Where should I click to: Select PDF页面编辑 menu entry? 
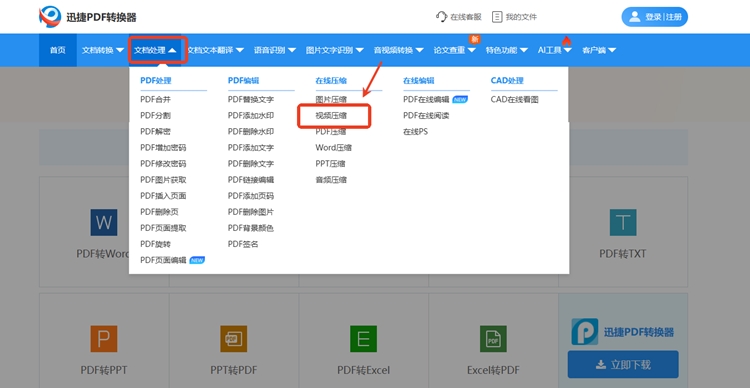[x=163, y=260]
